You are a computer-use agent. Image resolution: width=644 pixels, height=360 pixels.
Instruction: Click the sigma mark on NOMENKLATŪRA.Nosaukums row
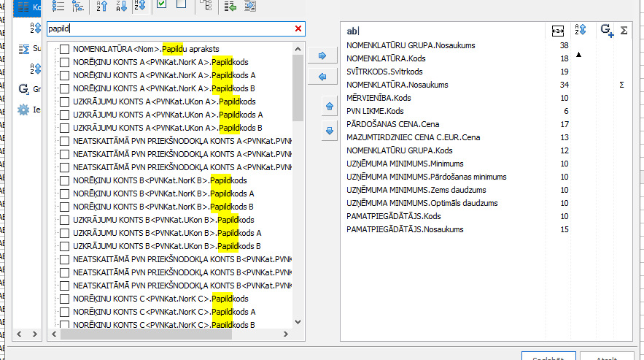pyautogui.click(x=622, y=85)
